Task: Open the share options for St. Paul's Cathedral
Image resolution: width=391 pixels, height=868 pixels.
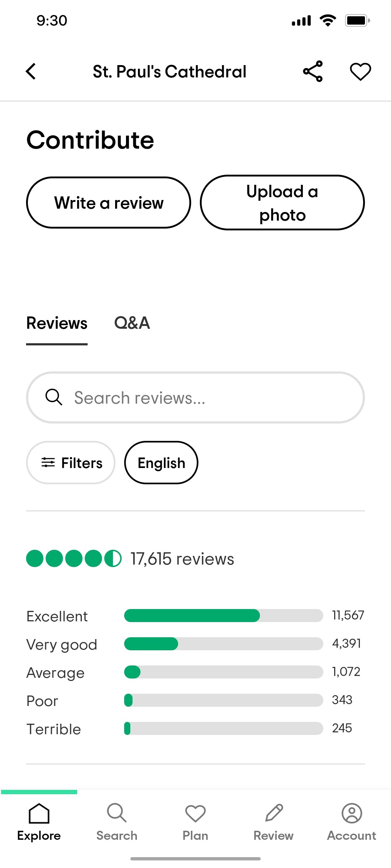Action: pyautogui.click(x=312, y=71)
